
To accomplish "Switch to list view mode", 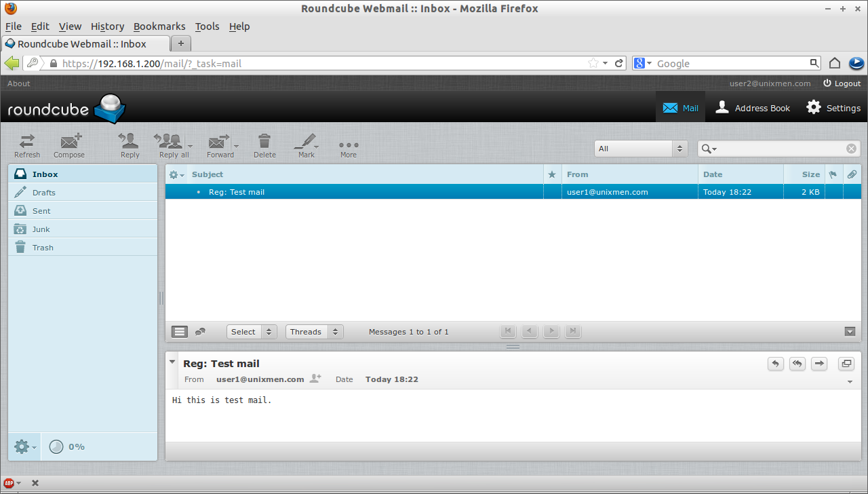I will coord(180,332).
